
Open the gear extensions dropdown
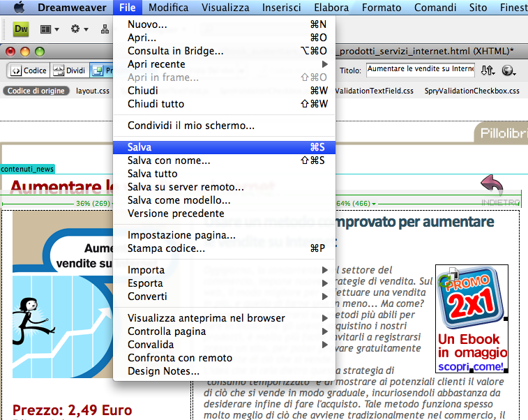pyautogui.click(x=80, y=29)
